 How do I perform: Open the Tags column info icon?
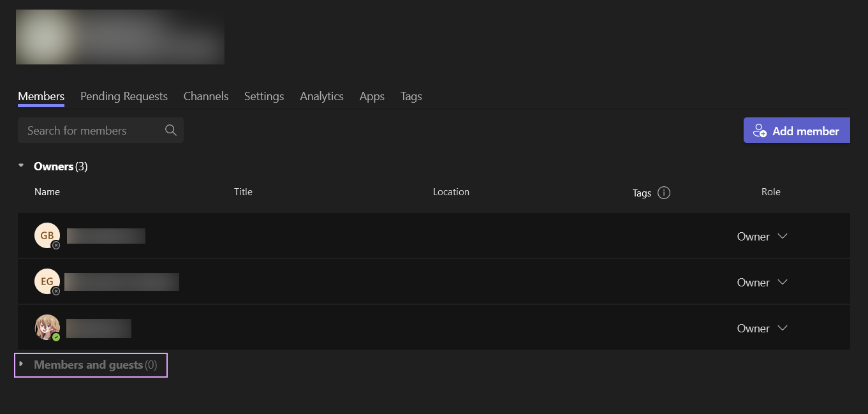pos(663,192)
